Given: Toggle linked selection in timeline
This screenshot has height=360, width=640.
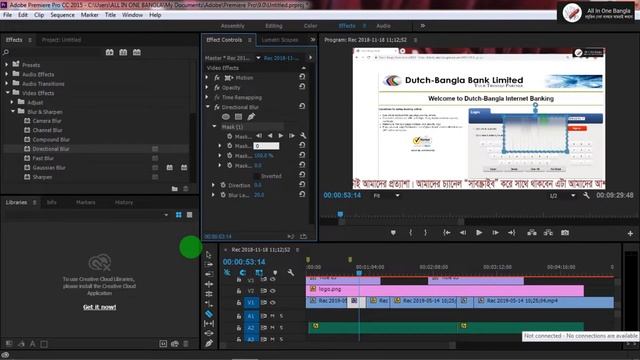Looking at the screenshot, I should (259, 272).
